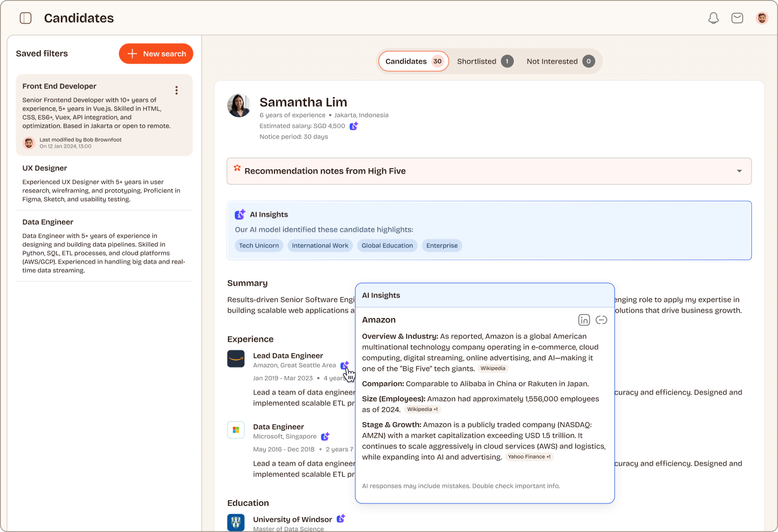
Task: Click the LinkedIn icon in the Amazon popup
Action: click(x=584, y=320)
